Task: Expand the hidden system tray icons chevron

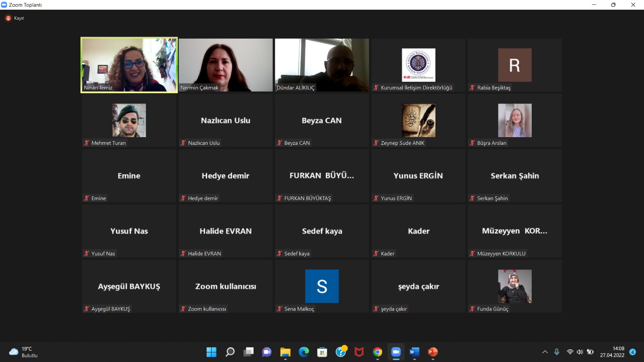Action: [x=545, y=352]
